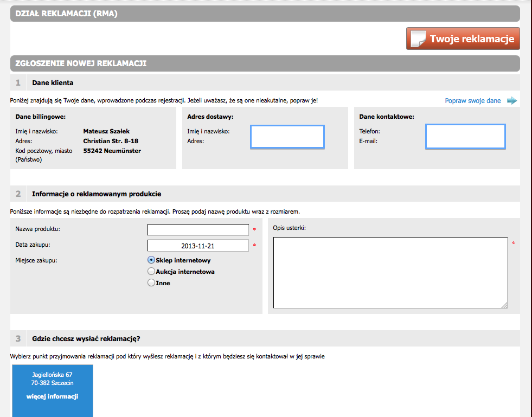Click the blank box under Adres dostawy
This screenshot has height=417, width=532.
287,137
